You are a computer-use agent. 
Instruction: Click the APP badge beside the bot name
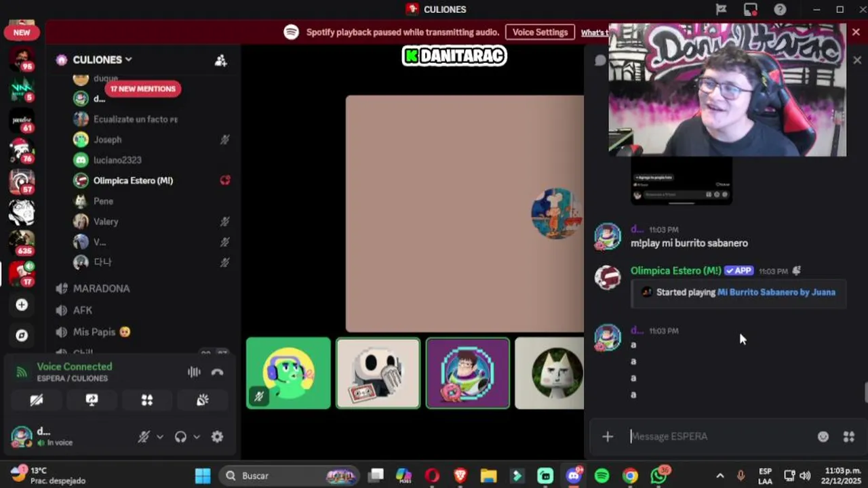[x=738, y=270]
